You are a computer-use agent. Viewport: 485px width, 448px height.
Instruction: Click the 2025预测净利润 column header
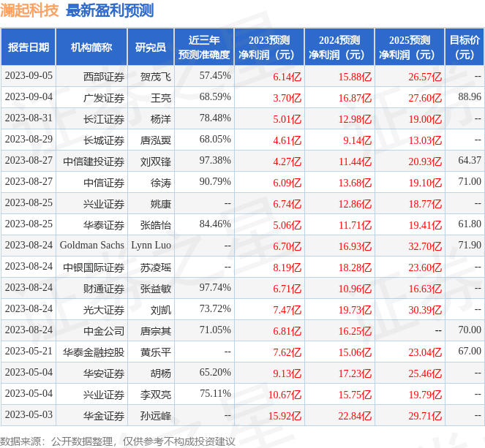(410, 47)
